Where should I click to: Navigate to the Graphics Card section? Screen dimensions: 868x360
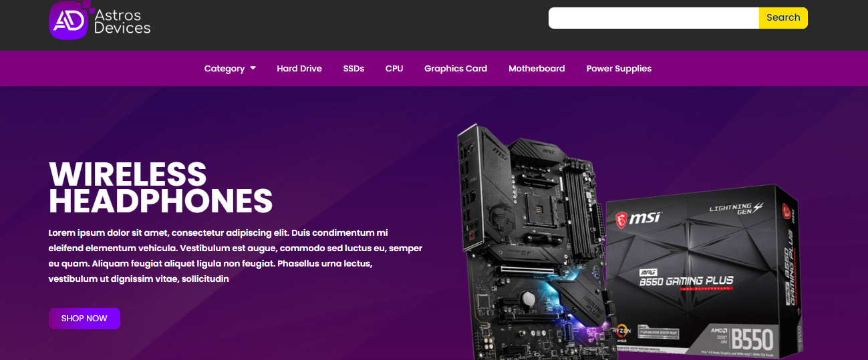point(456,68)
